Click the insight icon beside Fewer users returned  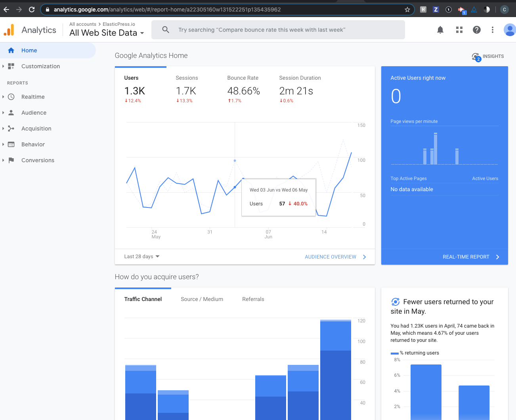[395, 302]
